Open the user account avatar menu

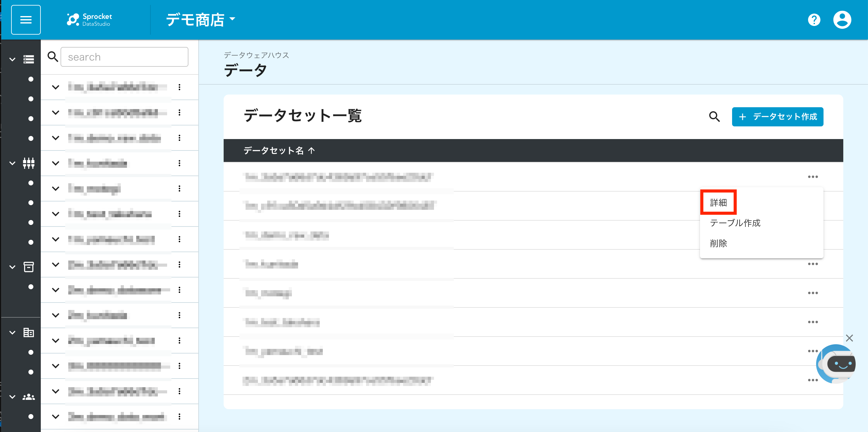pyautogui.click(x=842, y=20)
